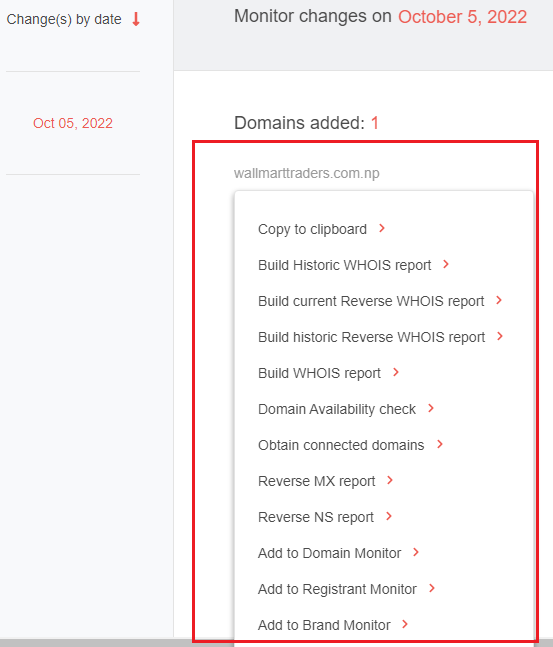Select Copy to clipboard menu entry

tap(312, 229)
